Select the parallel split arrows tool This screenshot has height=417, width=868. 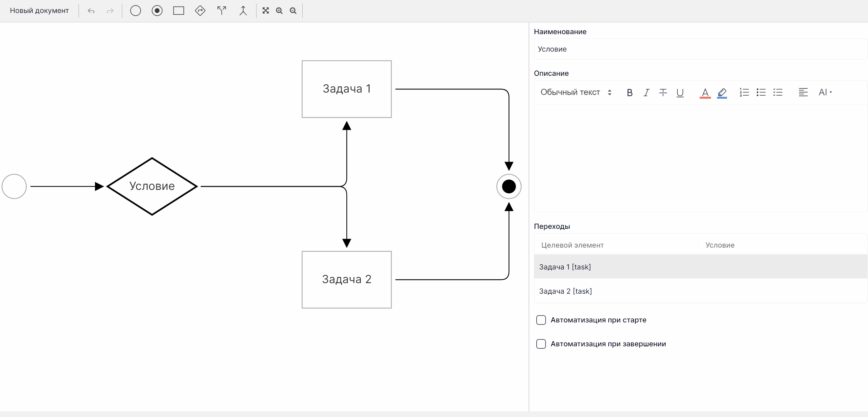[222, 11]
